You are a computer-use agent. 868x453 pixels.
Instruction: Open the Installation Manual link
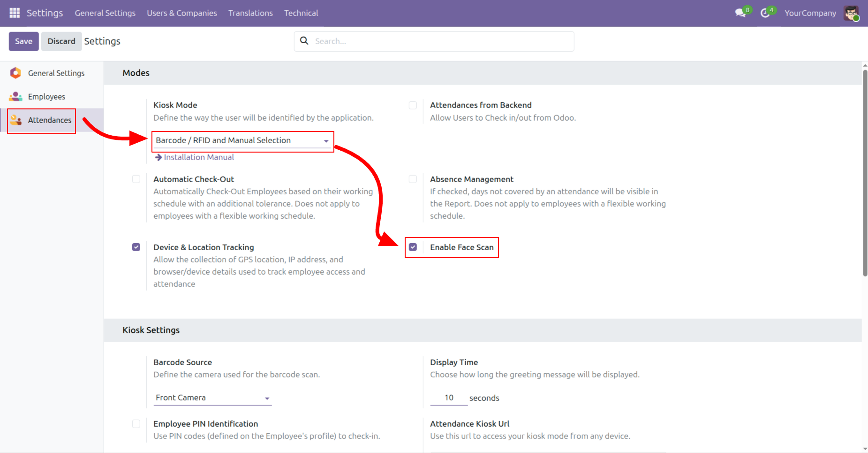pyautogui.click(x=198, y=157)
